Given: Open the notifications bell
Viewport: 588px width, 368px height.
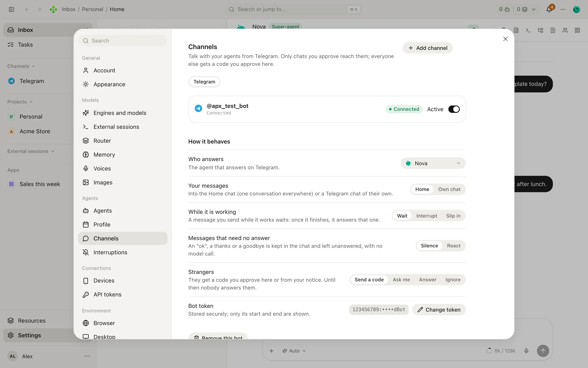Looking at the screenshot, I should [549, 9].
